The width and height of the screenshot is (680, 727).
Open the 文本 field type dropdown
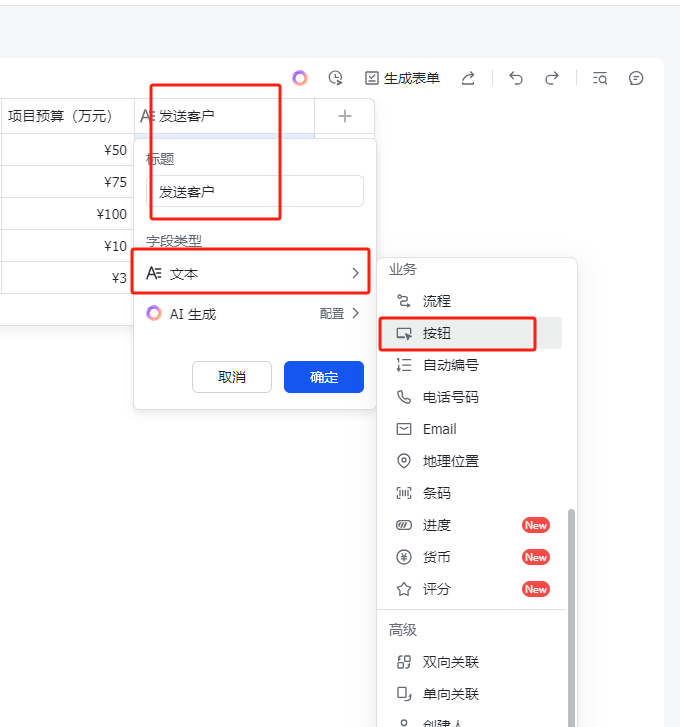251,273
